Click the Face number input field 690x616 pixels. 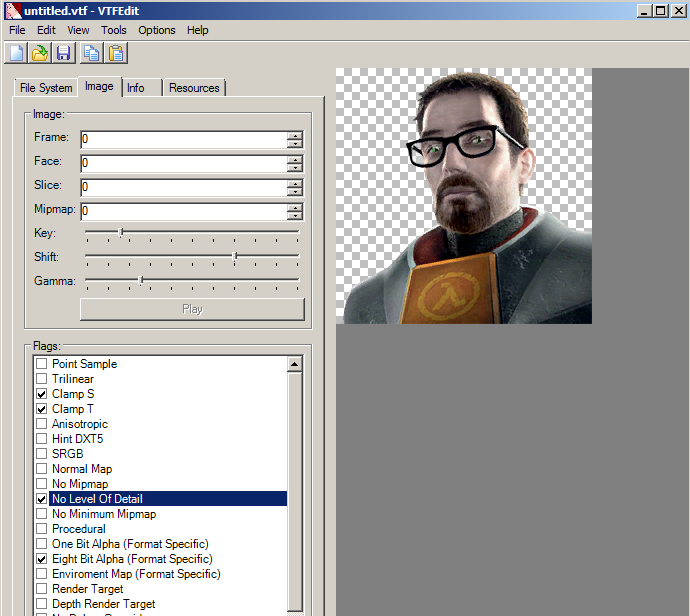point(184,163)
